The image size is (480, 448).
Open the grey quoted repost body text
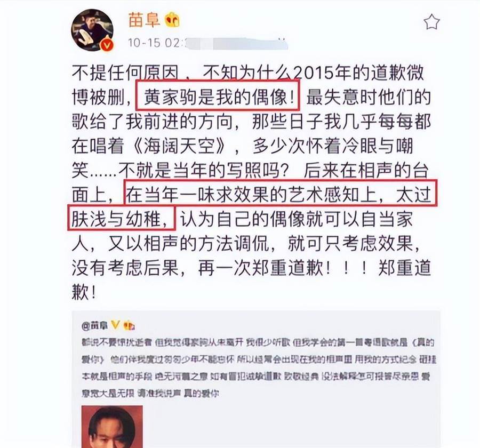pyautogui.click(x=259, y=368)
